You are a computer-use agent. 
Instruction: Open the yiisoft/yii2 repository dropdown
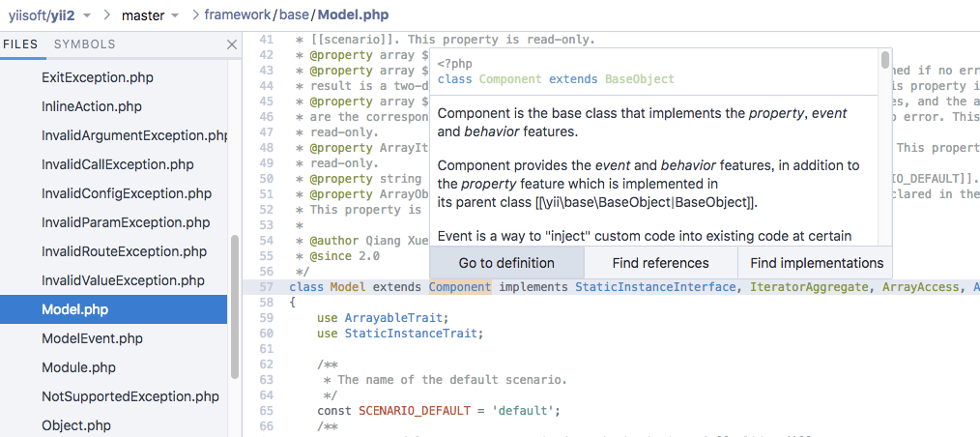pos(48,15)
